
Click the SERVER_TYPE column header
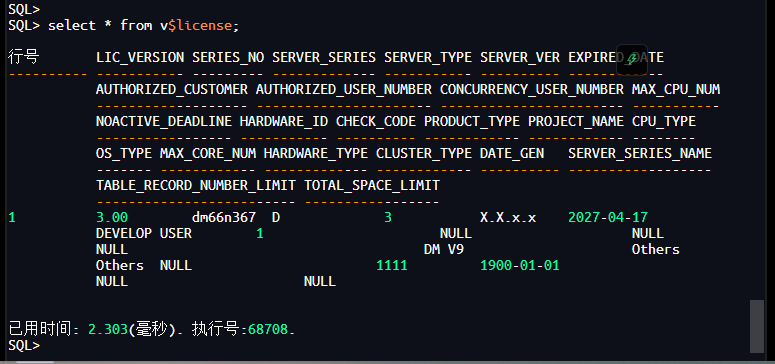pos(428,58)
